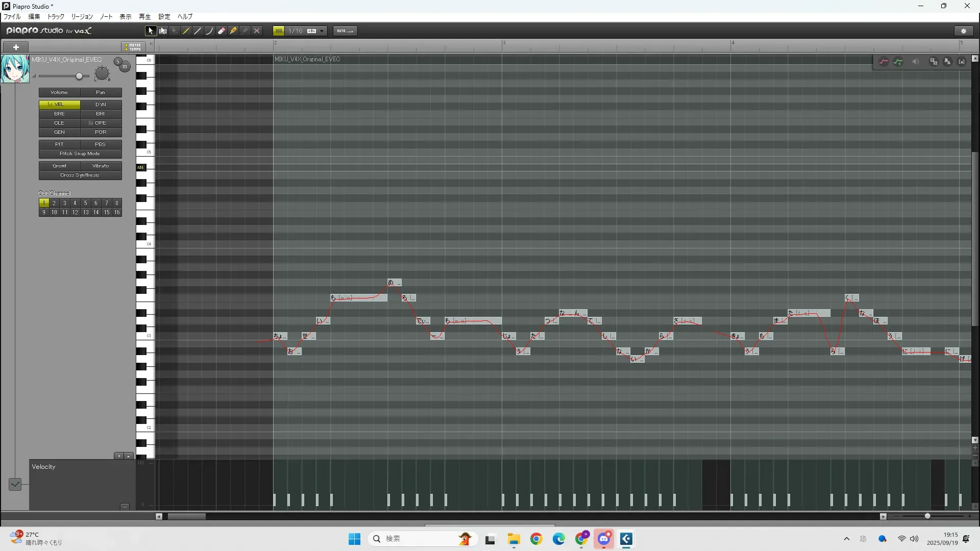The image size is (980, 551).
Task: Toggle grid snap button
Action: pos(279,31)
